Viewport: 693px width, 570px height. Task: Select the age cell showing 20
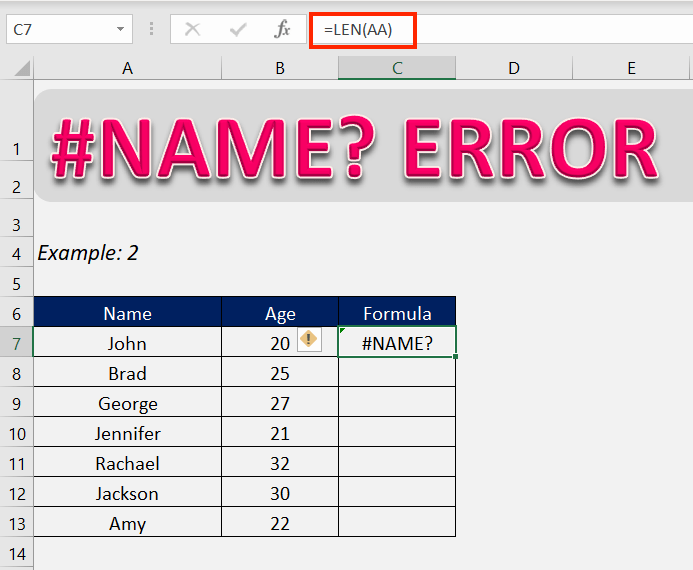[x=280, y=342]
